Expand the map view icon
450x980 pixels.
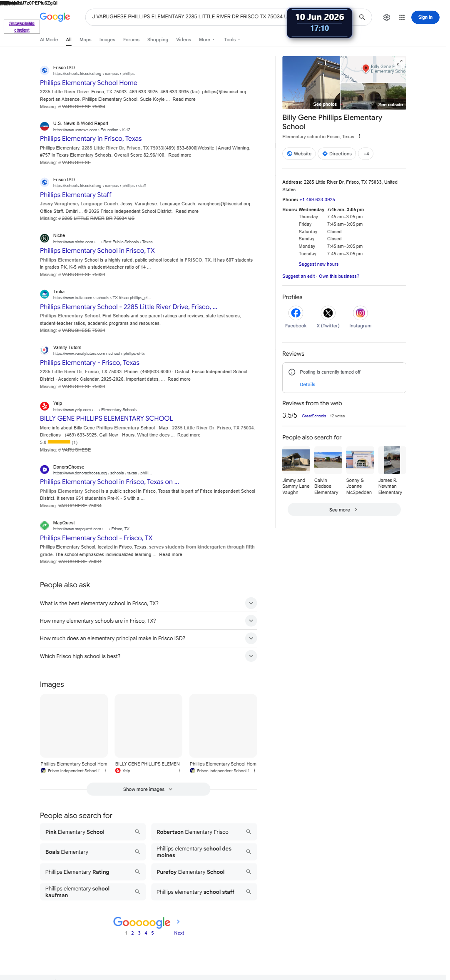399,62
